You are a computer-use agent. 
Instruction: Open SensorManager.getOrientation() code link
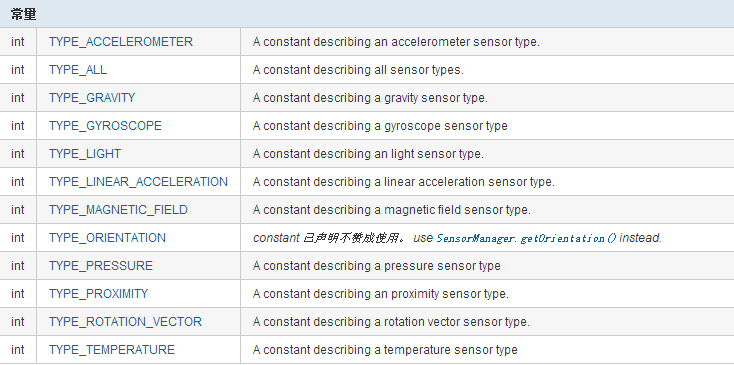click(x=527, y=239)
